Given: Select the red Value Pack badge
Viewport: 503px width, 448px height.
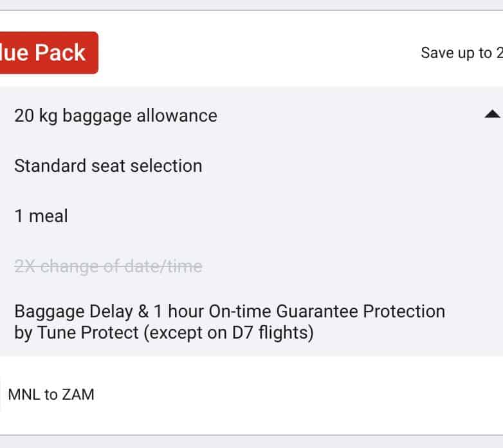Looking at the screenshot, I should [x=48, y=53].
